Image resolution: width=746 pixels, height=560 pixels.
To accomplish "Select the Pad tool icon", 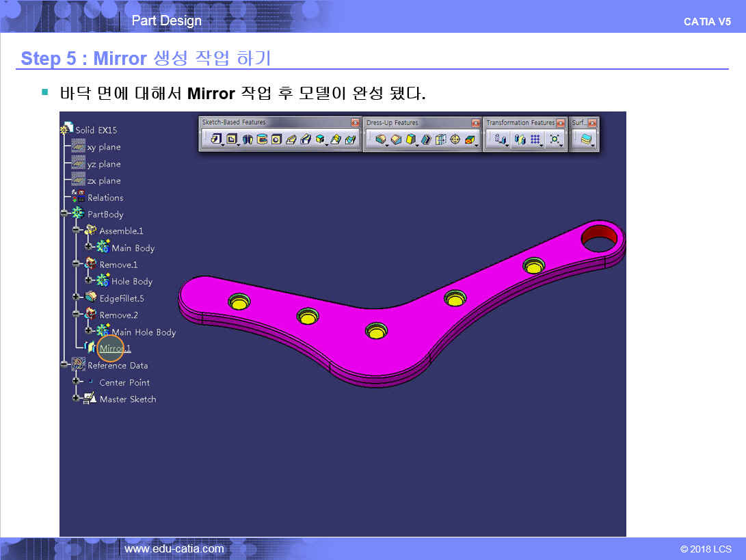I will coord(215,139).
